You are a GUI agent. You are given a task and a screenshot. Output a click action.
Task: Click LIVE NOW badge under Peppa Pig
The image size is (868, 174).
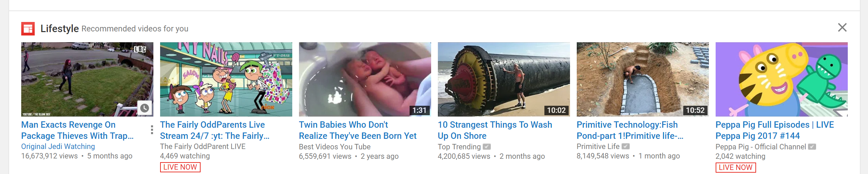click(736, 168)
